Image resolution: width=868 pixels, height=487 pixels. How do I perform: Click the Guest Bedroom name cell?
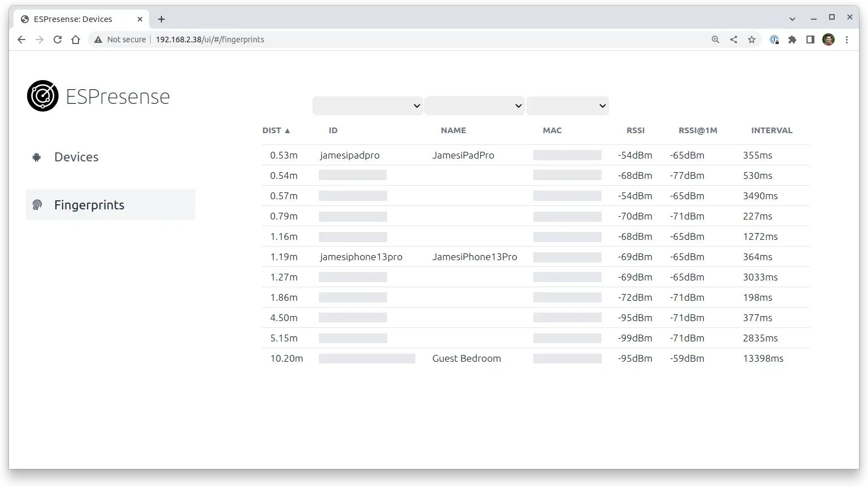point(467,358)
